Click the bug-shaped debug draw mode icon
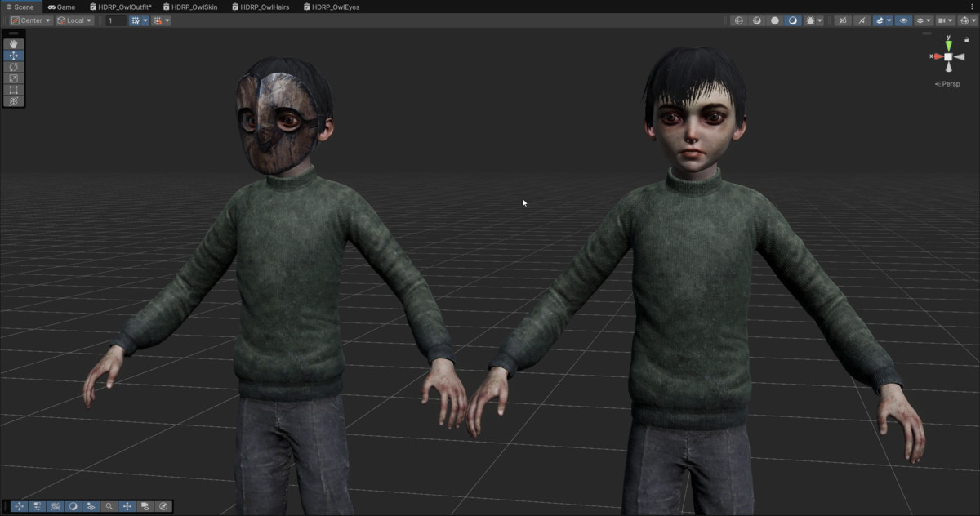Image resolution: width=980 pixels, height=516 pixels. (810, 20)
